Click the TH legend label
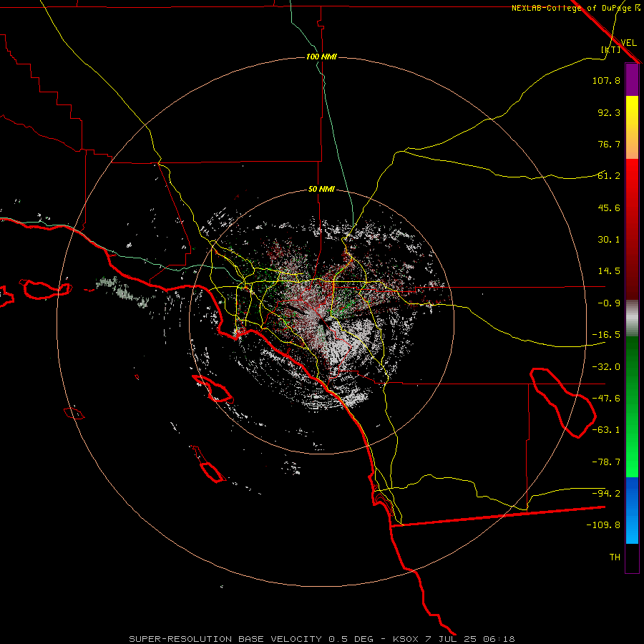Screen dimensions: 644x644 (615, 557)
